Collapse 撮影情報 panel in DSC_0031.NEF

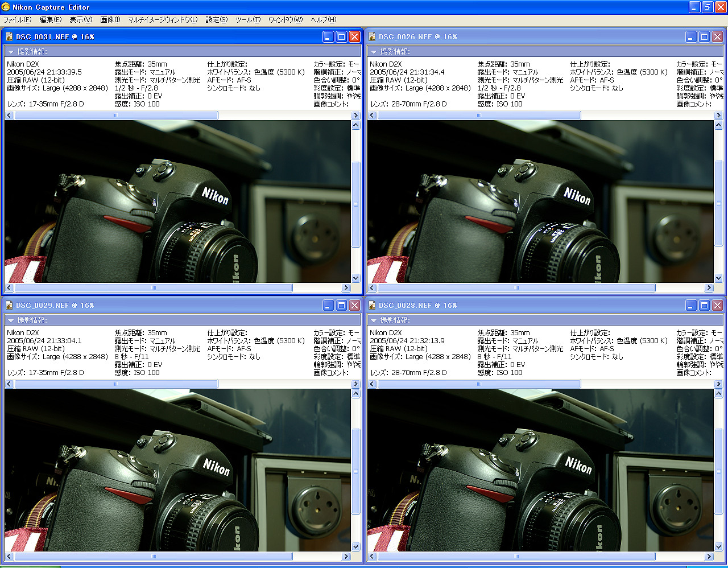click(x=10, y=52)
